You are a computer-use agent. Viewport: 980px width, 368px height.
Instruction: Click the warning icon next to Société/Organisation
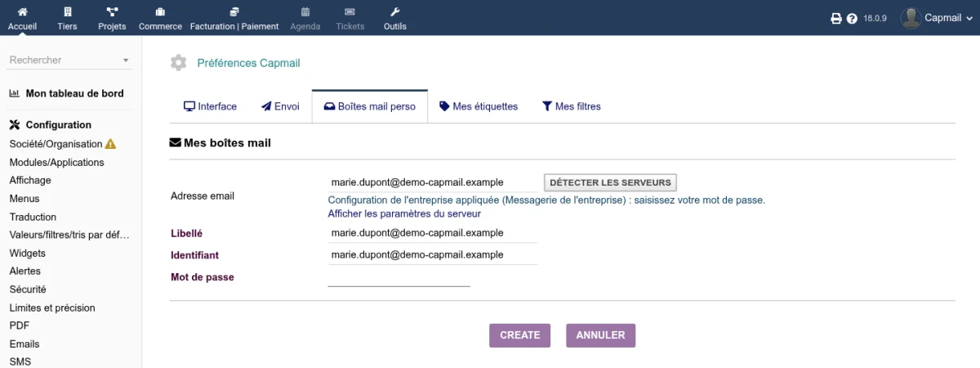[x=111, y=144]
